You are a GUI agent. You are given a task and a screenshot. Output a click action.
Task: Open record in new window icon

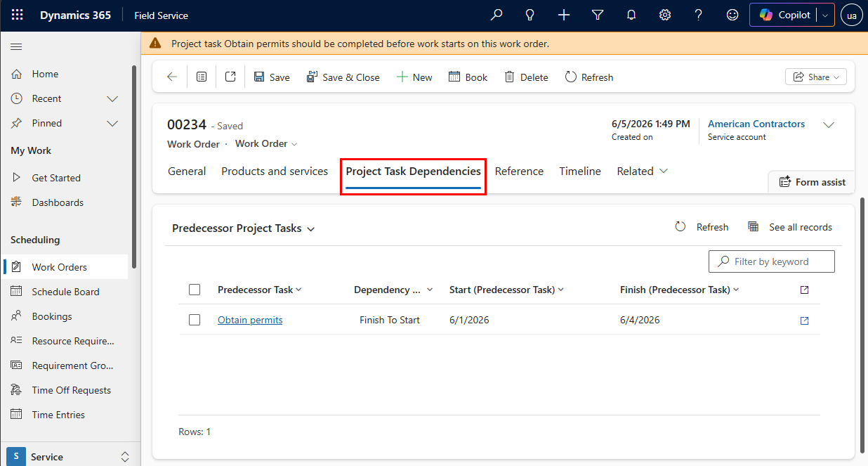(x=230, y=77)
